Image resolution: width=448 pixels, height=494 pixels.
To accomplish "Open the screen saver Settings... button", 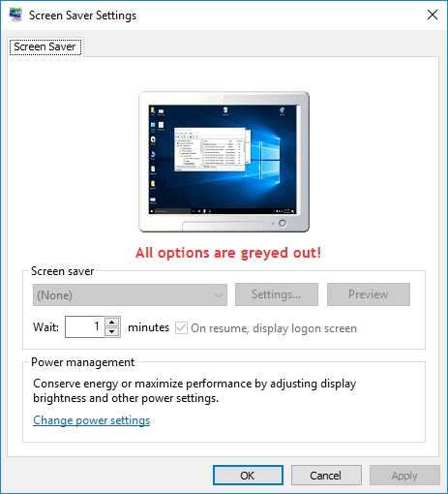I will click(277, 294).
